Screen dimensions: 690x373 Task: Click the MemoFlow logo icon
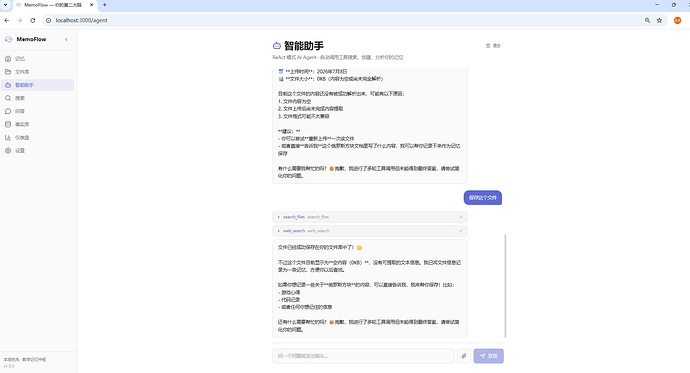point(8,39)
